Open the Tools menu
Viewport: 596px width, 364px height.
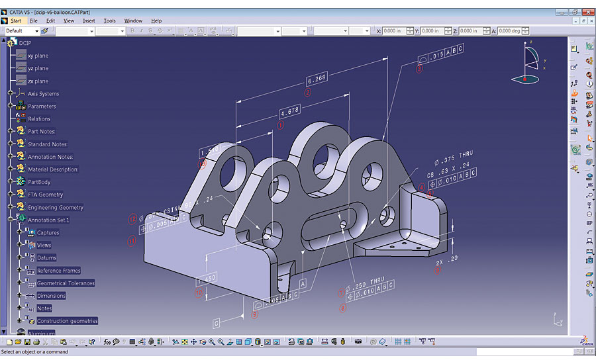click(109, 21)
